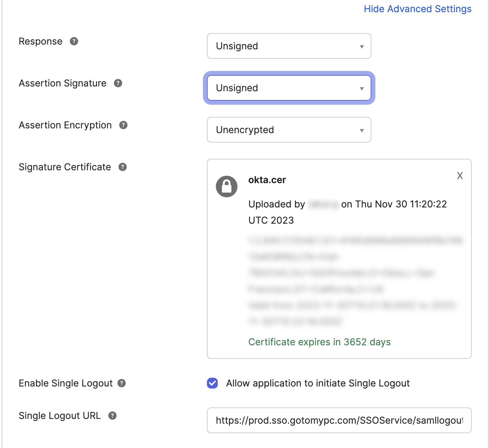Open the Assertion Encryption dropdown
The width and height of the screenshot is (489, 448).
(x=288, y=130)
